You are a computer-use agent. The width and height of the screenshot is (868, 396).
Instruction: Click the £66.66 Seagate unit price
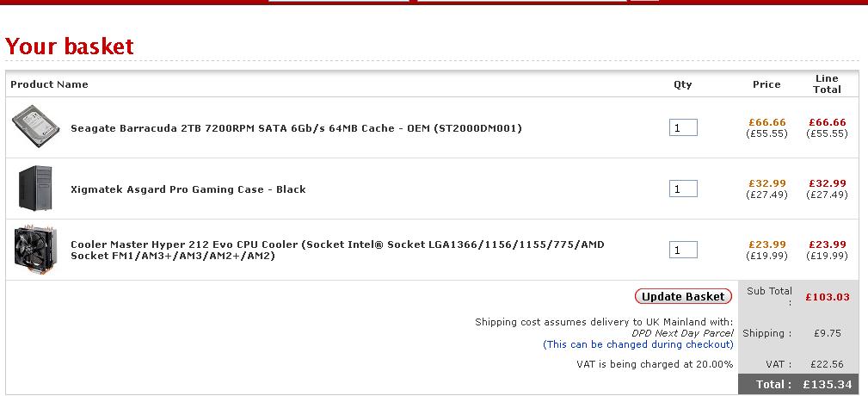point(767,122)
